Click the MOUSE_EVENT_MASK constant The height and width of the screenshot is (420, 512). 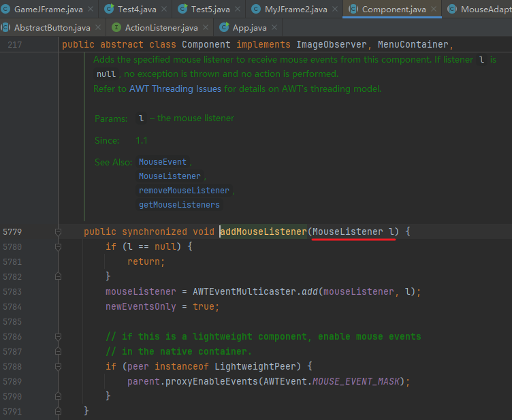click(x=356, y=381)
